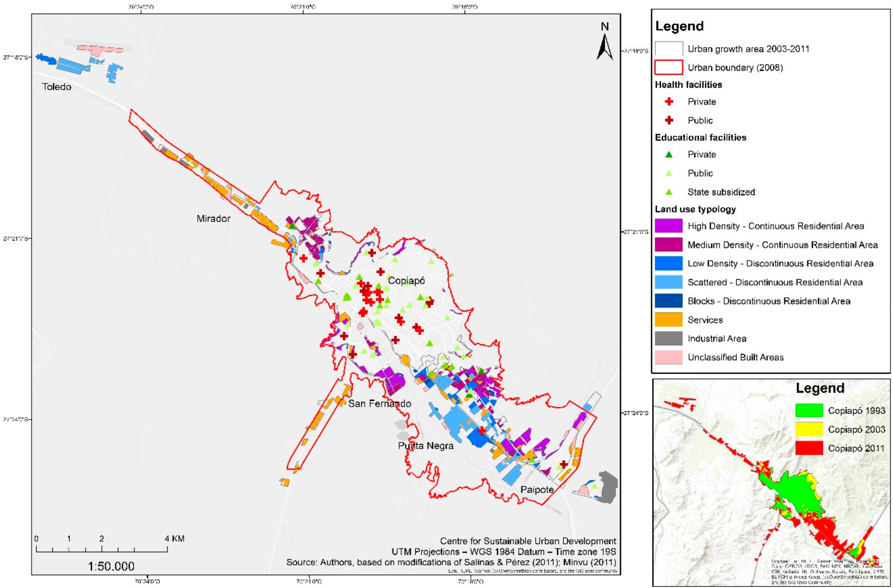Click the Copiapó 1993 green swatch
Viewport: 893px width, 588px height.
809,410
